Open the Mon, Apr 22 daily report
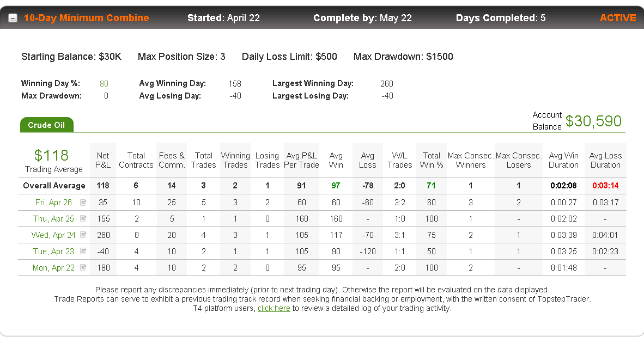Screen dimensions: 644x337 point(53,268)
